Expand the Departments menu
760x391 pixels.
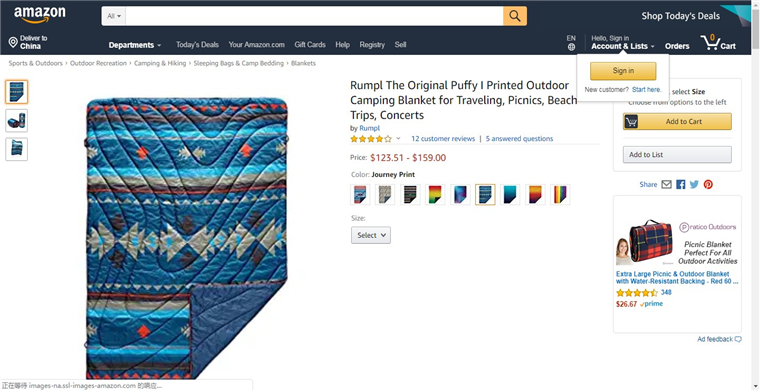click(135, 45)
